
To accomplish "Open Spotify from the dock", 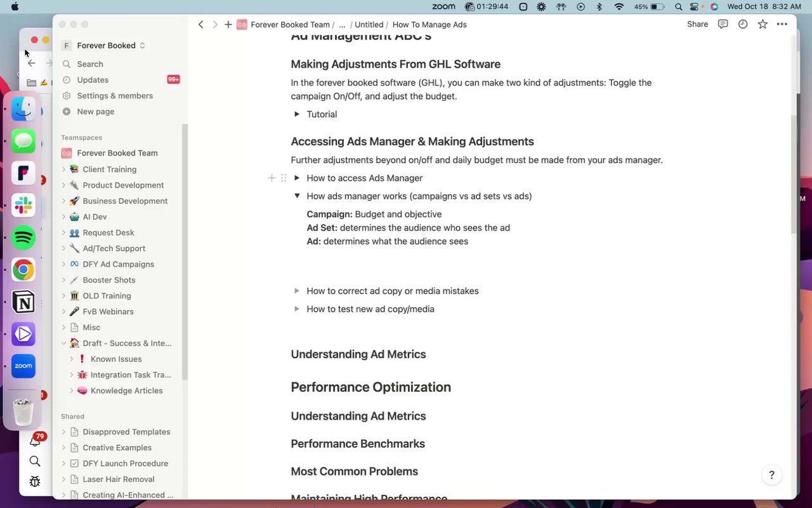I will [23, 237].
